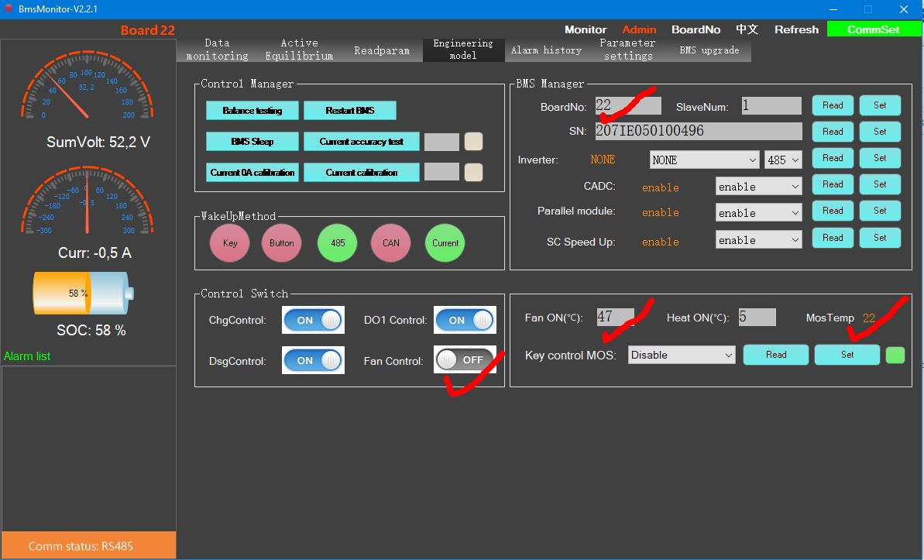Click the Fan ON temperature field

pos(615,317)
